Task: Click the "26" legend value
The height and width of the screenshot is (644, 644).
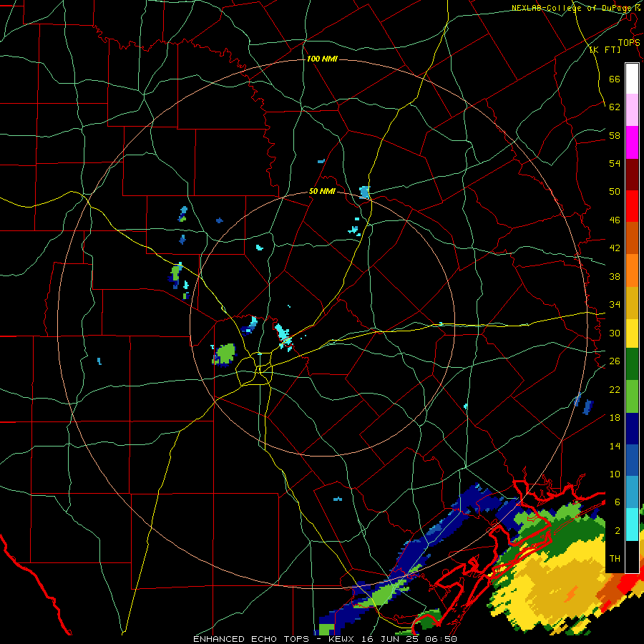Action: [615, 361]
